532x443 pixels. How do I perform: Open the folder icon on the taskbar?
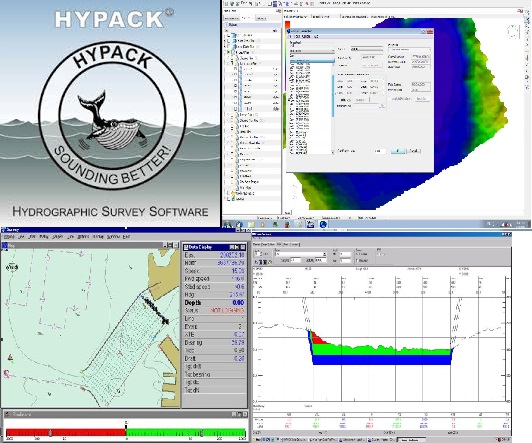(251, 224)
